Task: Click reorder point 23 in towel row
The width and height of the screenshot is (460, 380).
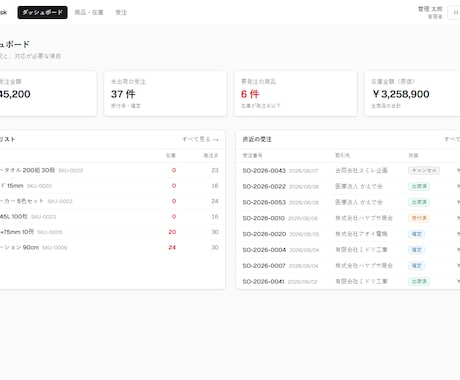Action: (x=215, y=170)
